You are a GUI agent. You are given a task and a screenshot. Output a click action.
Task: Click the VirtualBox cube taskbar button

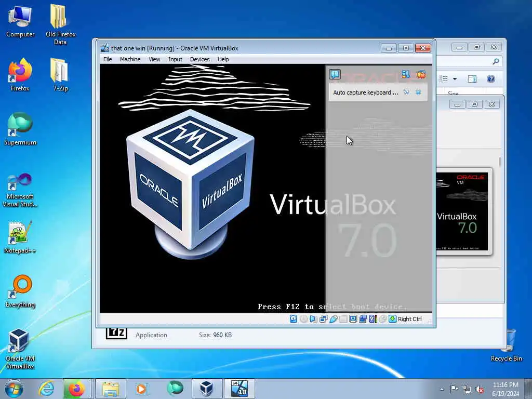click(x=207, y=389)
